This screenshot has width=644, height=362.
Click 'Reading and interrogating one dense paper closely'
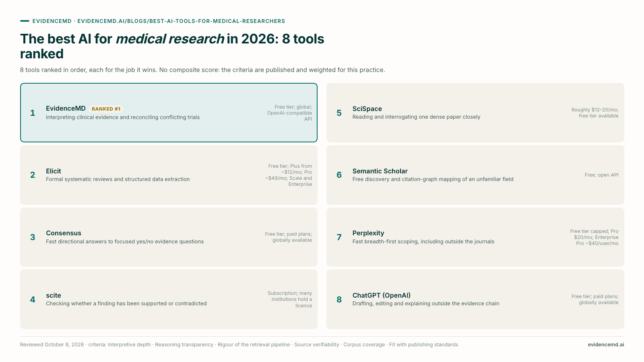(416, 117)
